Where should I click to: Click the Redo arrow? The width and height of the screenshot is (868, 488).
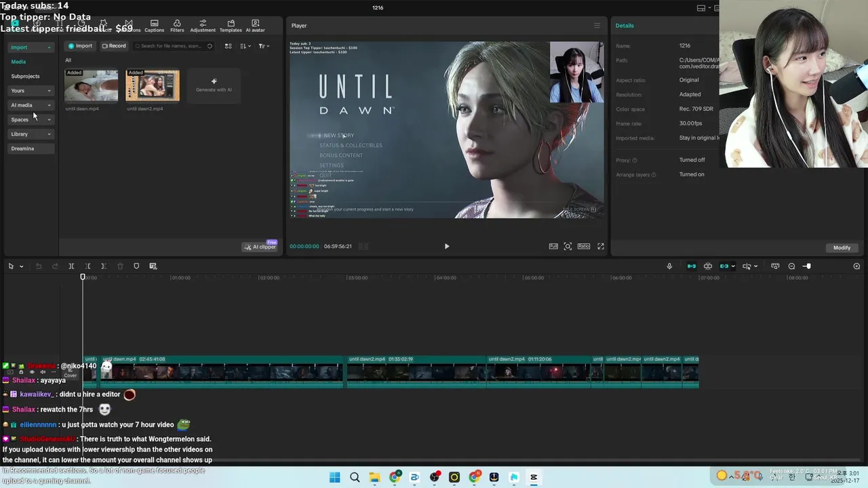click(55, 266)
